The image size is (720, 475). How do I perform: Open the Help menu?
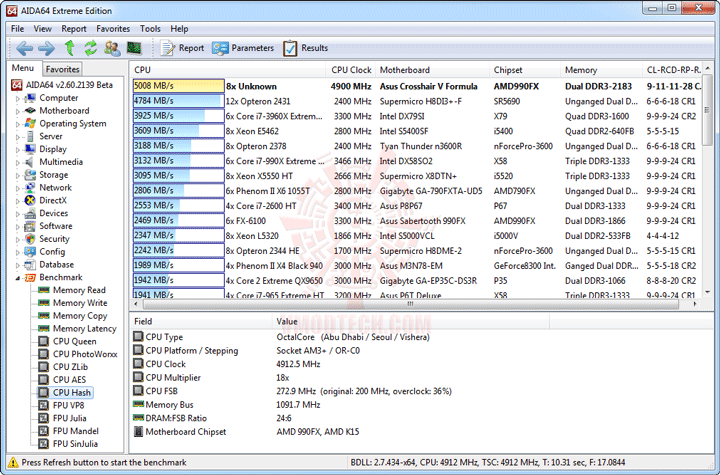pyautogui.click(x=179, y=28)
